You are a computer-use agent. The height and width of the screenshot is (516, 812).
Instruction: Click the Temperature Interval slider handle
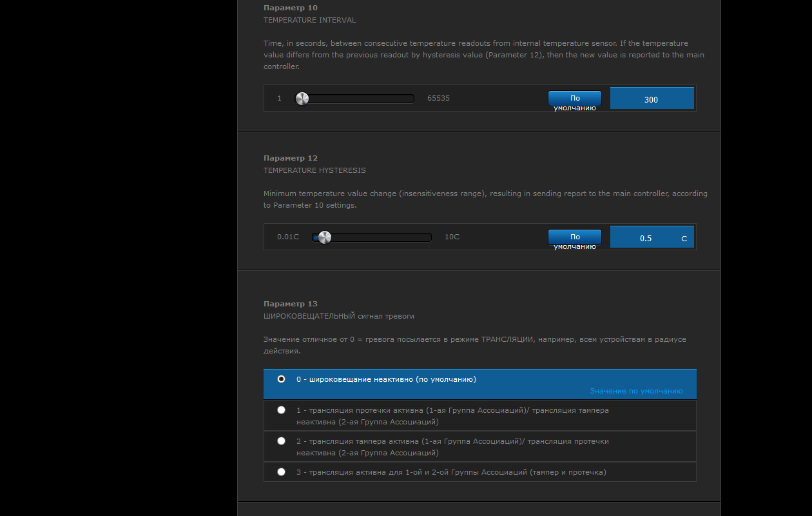302,99
